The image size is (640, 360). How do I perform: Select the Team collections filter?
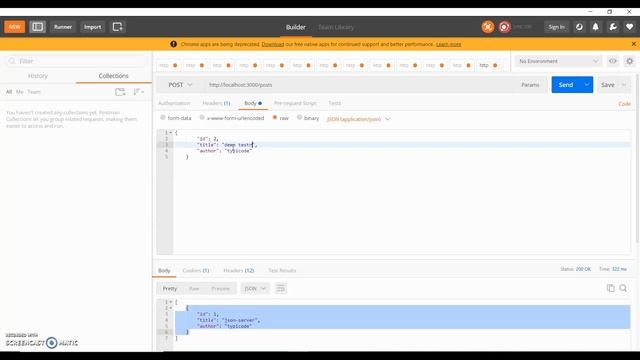point(34,92)
